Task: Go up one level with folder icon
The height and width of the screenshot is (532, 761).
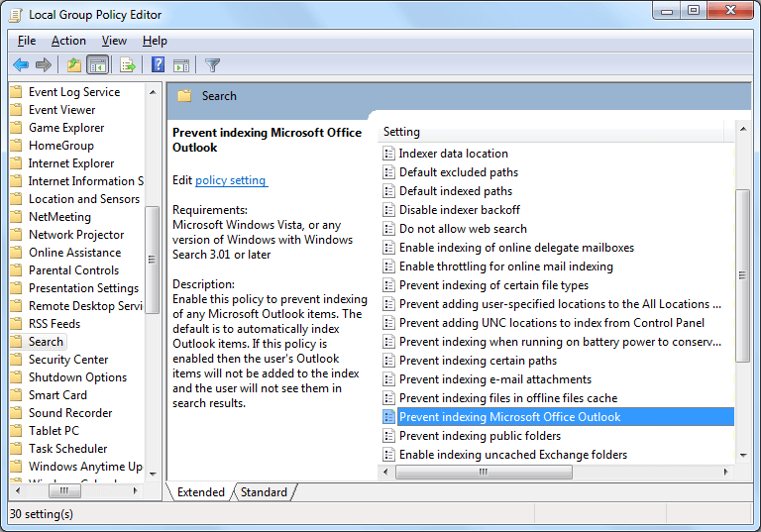Action: 73,64
